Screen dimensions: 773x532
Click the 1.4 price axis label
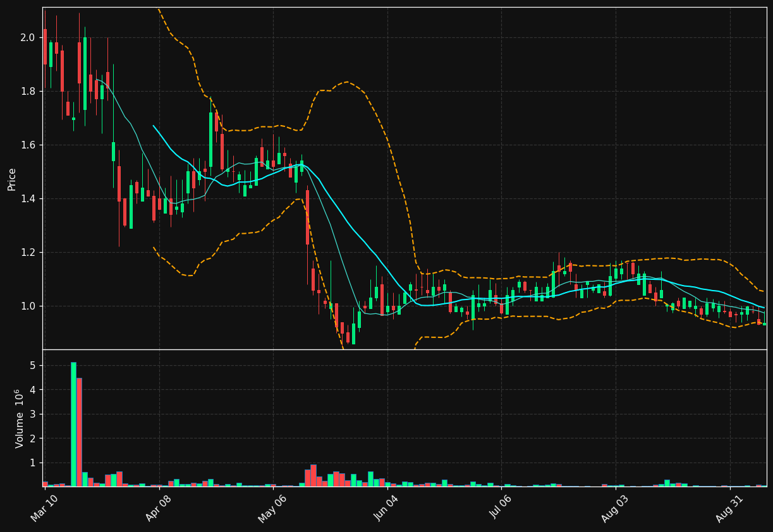pyautogui.click(x=27, y=198)
